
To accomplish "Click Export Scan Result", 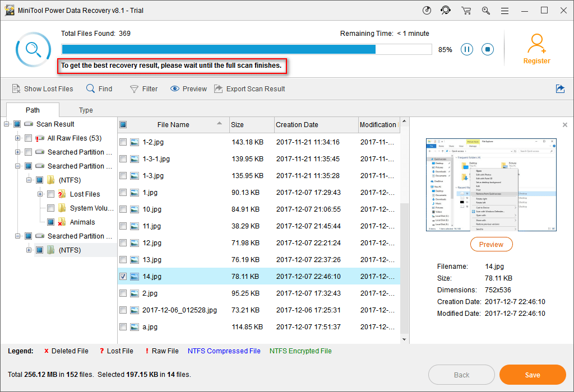I will 249,88.
